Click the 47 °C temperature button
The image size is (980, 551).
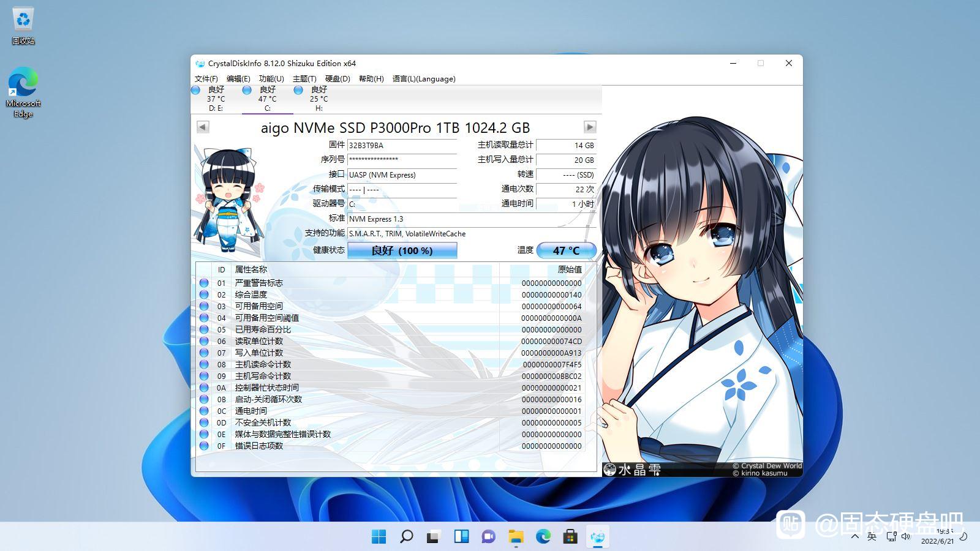coord(566,250)
